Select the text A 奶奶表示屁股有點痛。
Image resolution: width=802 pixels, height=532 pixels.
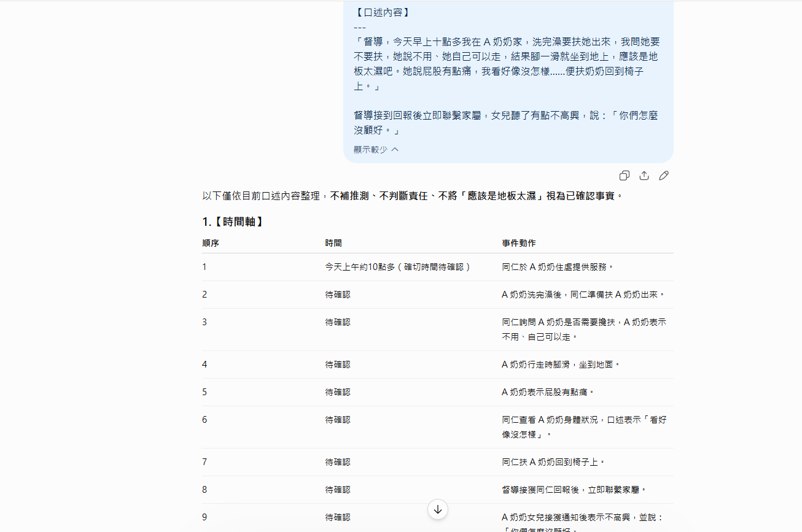pyautogui.click(x=548, y=392)
